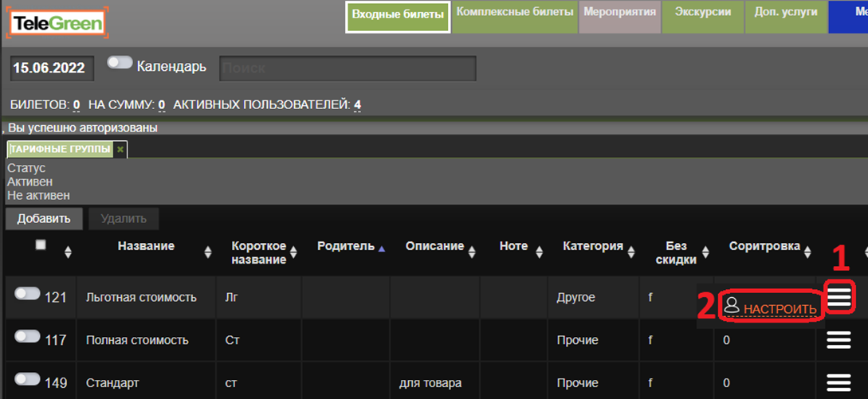Sort by Название column arrows
The width and height of the screenshot is (868, 399).
(x=208, y=252)
